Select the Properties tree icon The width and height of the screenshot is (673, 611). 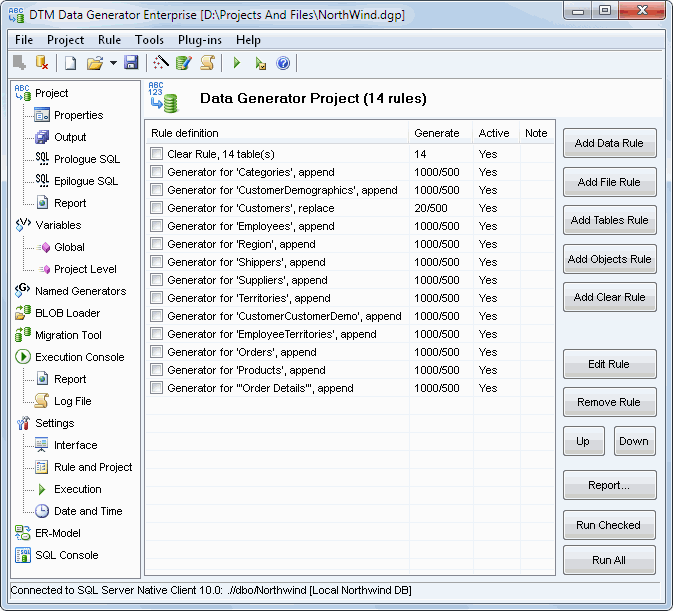42,115
